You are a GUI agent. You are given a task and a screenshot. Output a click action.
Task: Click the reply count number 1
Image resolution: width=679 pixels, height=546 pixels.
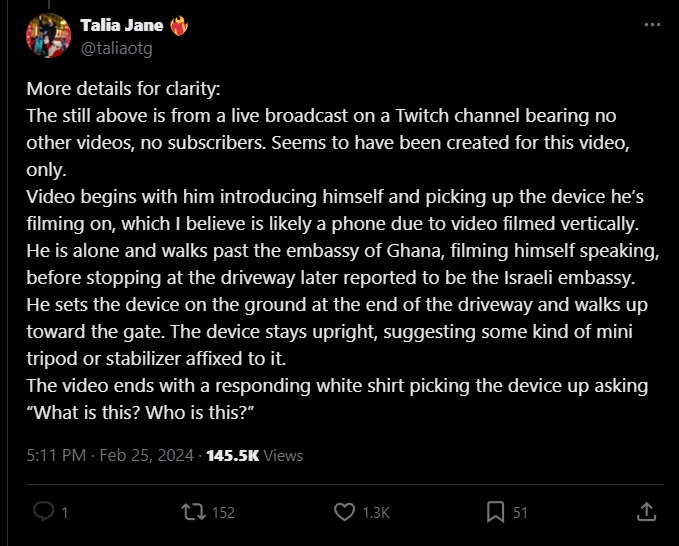[65, 513]
